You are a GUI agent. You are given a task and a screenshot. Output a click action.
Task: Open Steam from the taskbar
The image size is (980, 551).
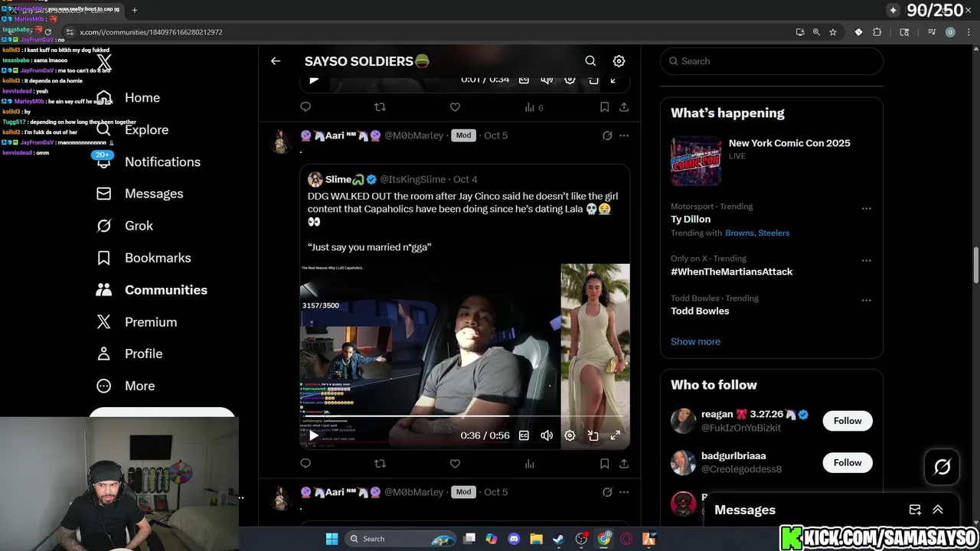559,539
